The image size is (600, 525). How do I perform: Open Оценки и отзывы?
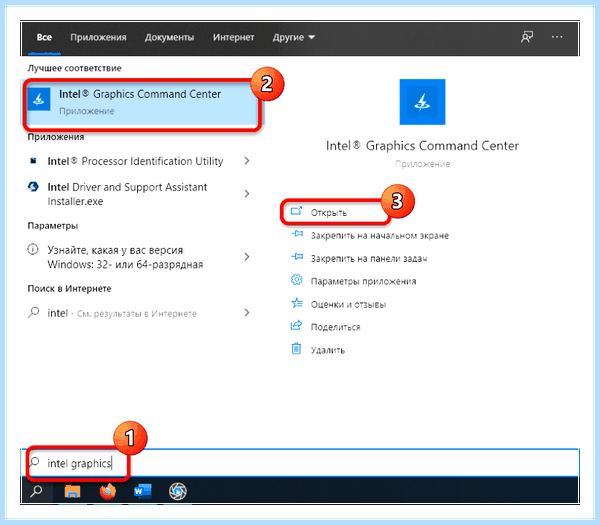pos(348,304)
